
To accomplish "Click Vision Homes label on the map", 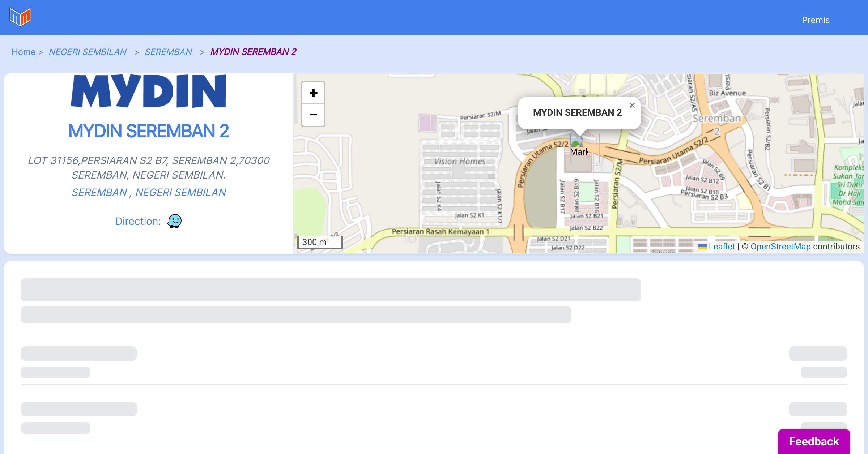I will [460, 162].
